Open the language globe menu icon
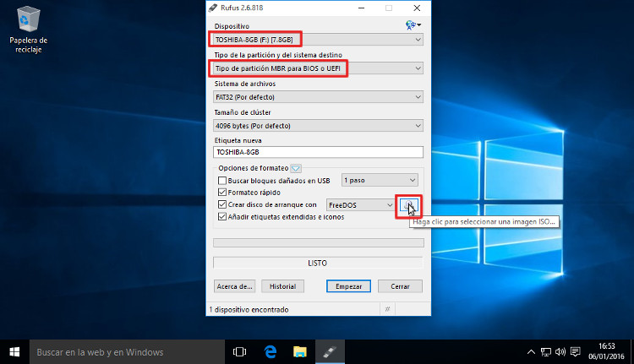The width and height of the screenshot is (634, 364). click(x=413, y=25)
